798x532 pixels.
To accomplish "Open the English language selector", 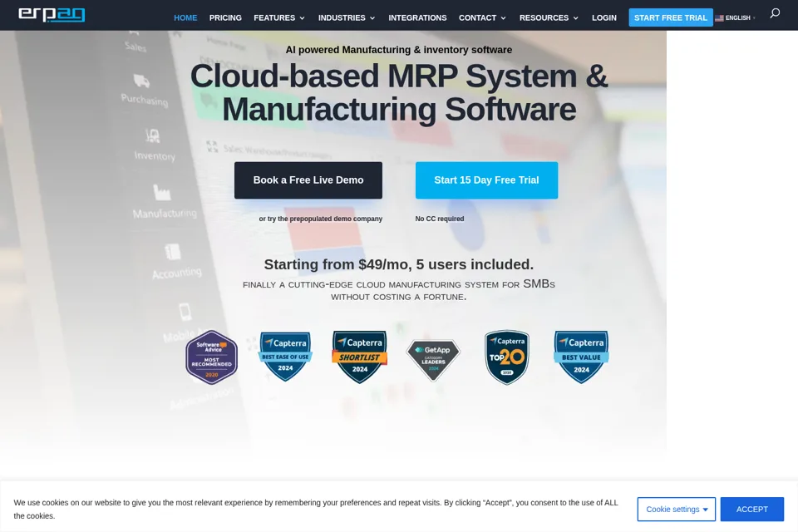I will coord(736,17).
